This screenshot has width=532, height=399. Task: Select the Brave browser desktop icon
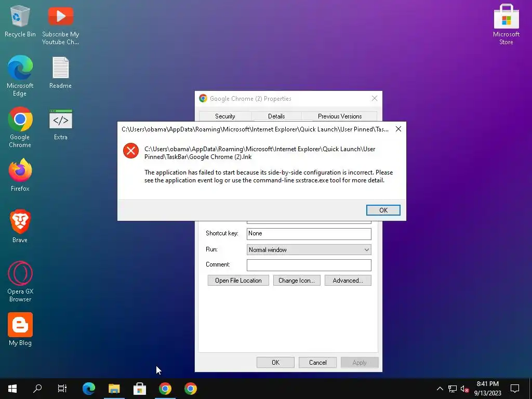20,227
